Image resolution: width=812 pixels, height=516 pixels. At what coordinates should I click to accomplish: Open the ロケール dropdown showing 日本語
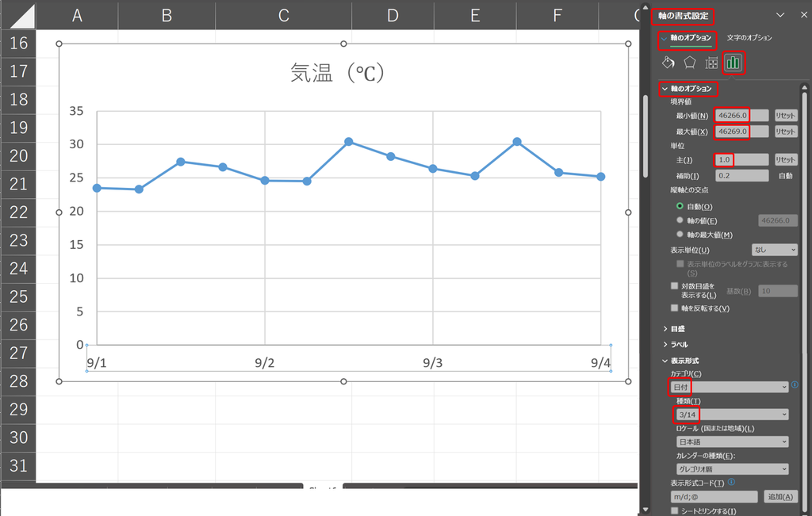pos(732,441)
